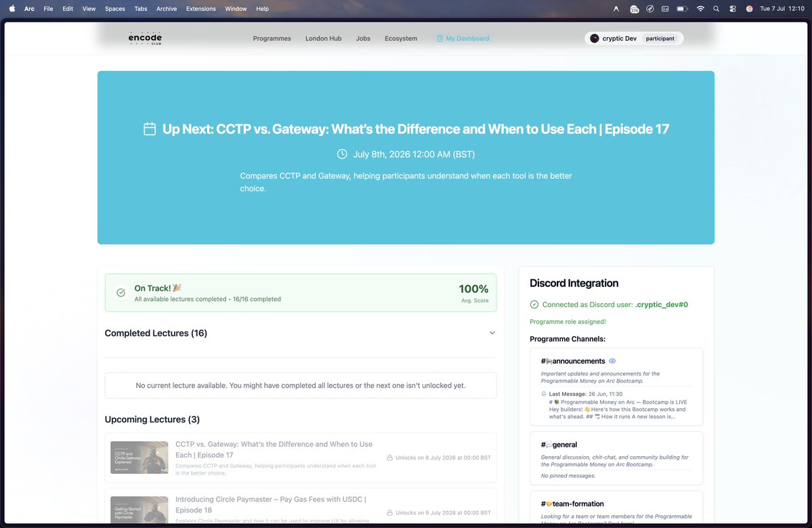
Task: Click the Up Next Episode 17 heading
Action: click(x=416, y=129)
